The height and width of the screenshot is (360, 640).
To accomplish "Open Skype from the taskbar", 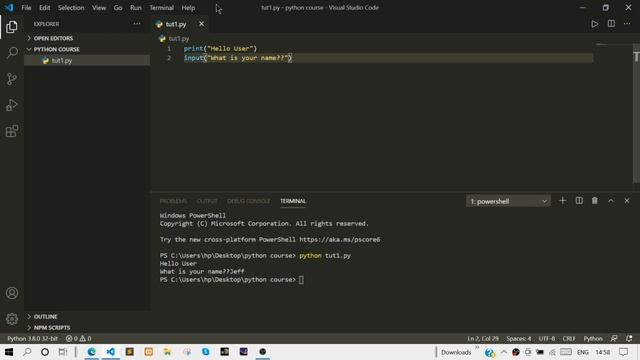I will 206,352.
